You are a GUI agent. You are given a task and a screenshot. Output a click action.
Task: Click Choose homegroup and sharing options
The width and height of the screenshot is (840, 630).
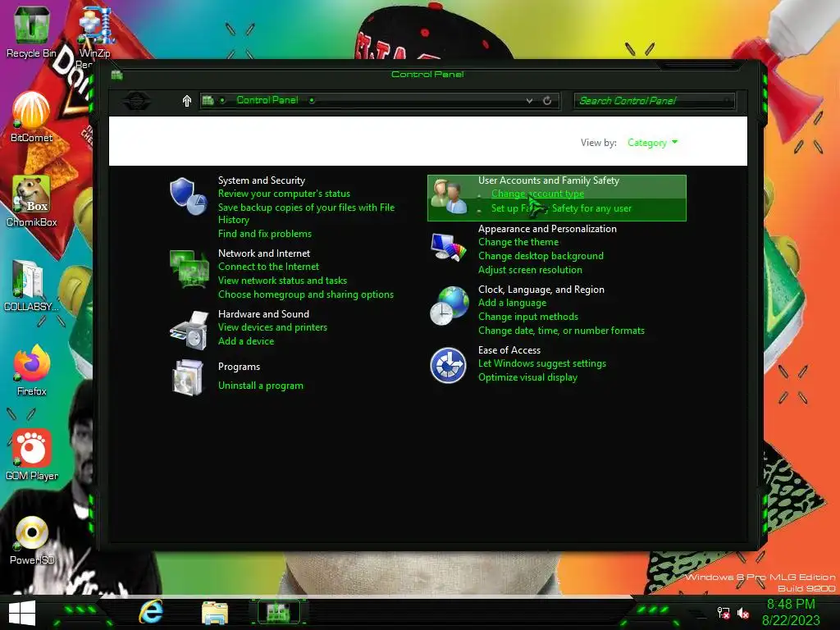click(x=306, y=294)
